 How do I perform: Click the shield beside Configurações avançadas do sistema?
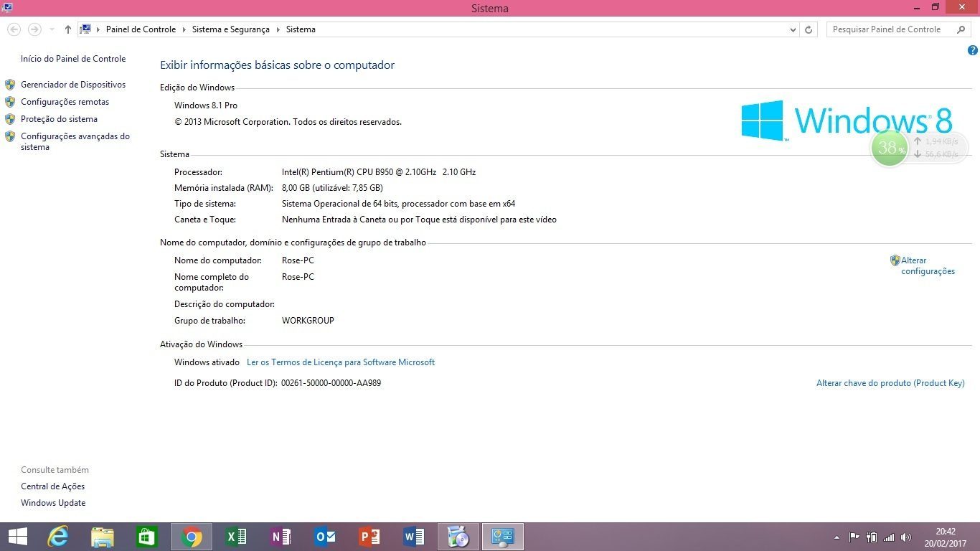pos(10,136)
